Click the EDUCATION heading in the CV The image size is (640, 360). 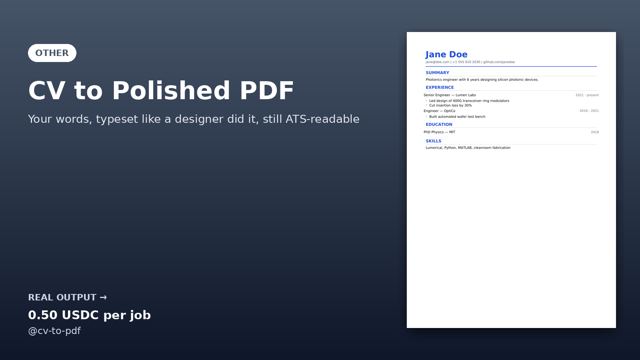439,124
